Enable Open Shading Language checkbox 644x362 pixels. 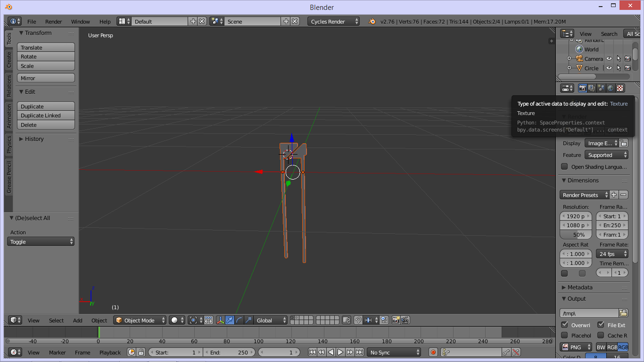click(564, 166)
